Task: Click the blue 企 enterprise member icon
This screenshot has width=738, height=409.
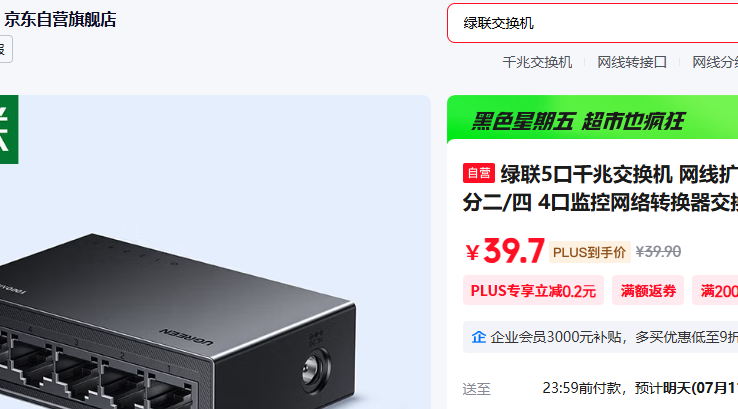Action: point(479,337)
